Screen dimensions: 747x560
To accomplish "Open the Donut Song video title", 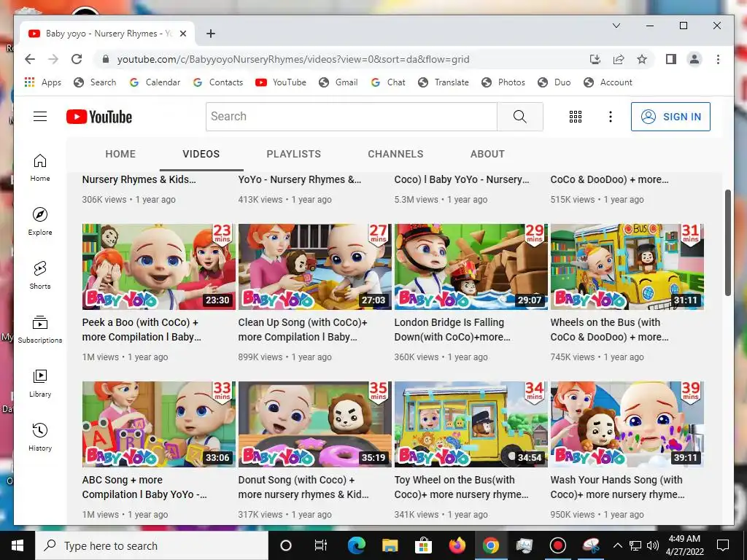I will pos(303,487).
